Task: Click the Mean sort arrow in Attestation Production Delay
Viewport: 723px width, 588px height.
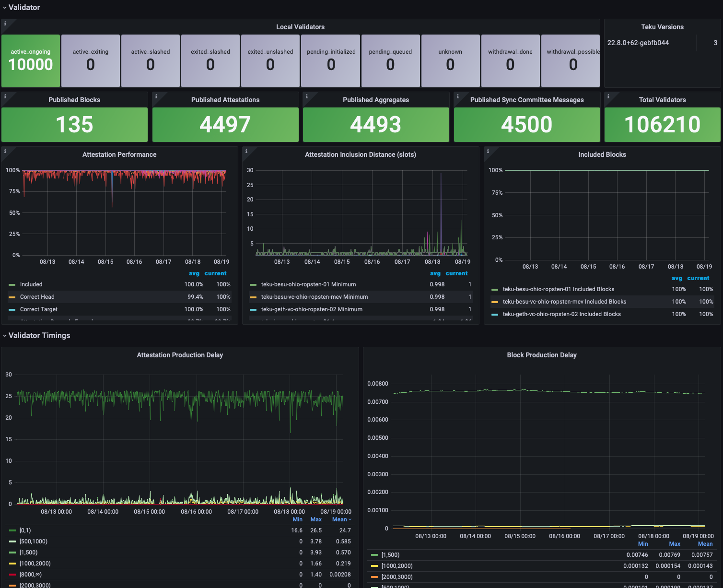Action: pos(350,519)
